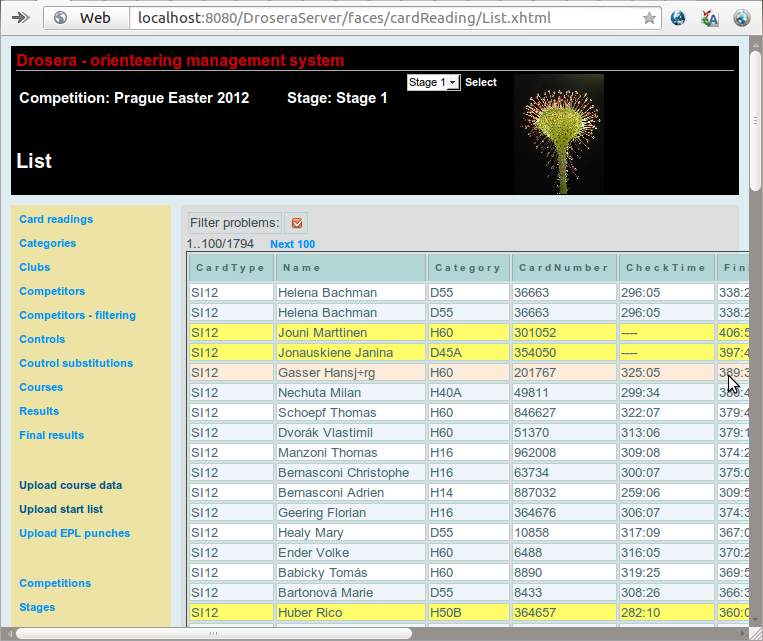
Task: Click the browser address bar URL
Action: click(x=345, y=18)
